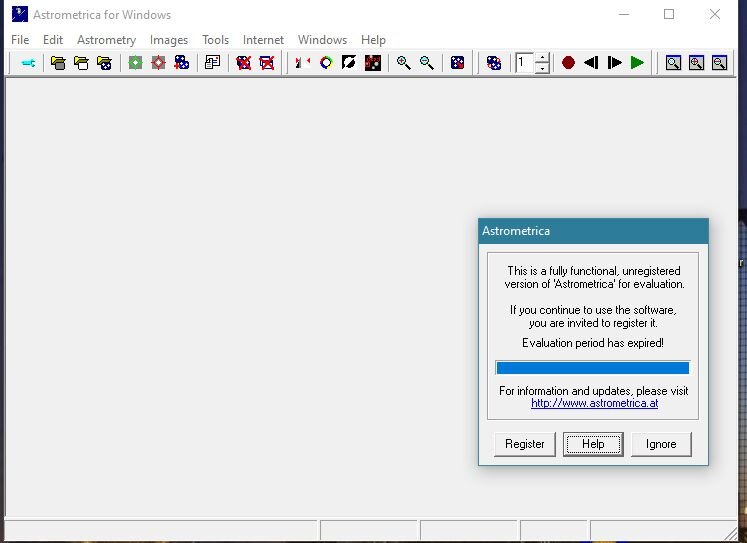This screenshot has width=747, height=543.
Task: Increase frame number with the up spinner arrow
Action: pyautogui.click(x=542, y=58)
